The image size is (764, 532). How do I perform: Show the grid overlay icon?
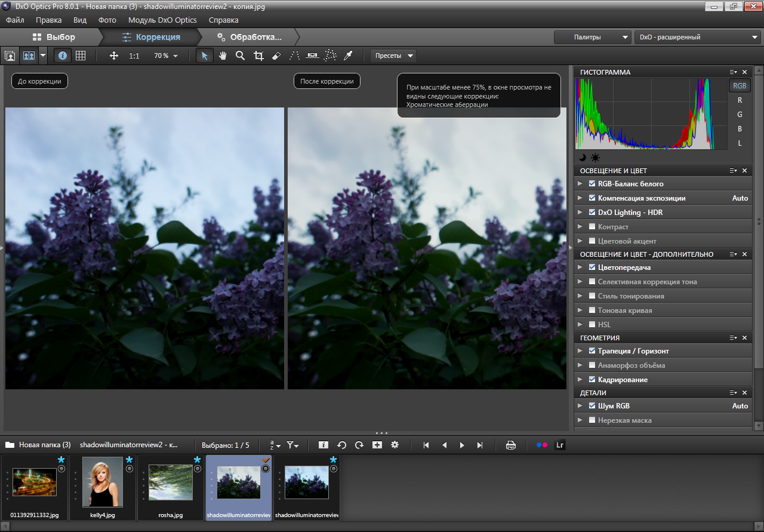(x=81, y=56)
